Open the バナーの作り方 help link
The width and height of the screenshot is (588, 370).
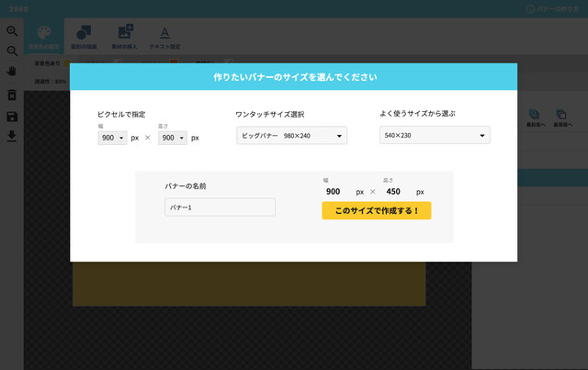coord(553,9)
